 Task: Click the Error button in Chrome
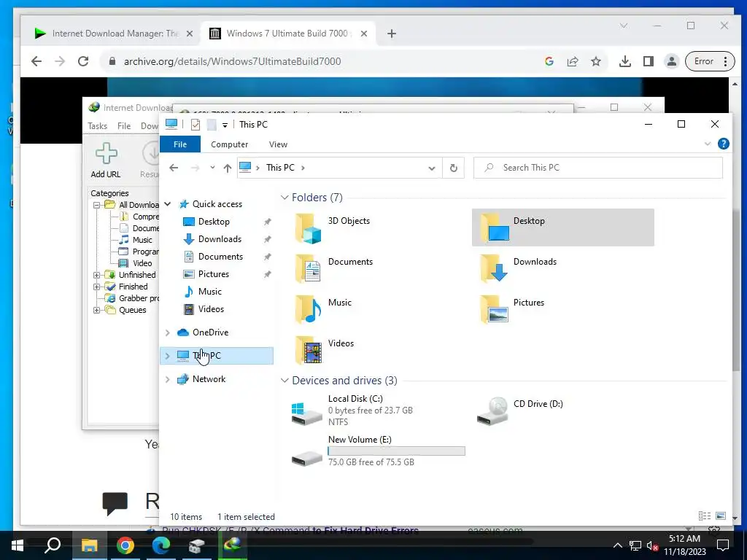(x=710, y=61)
